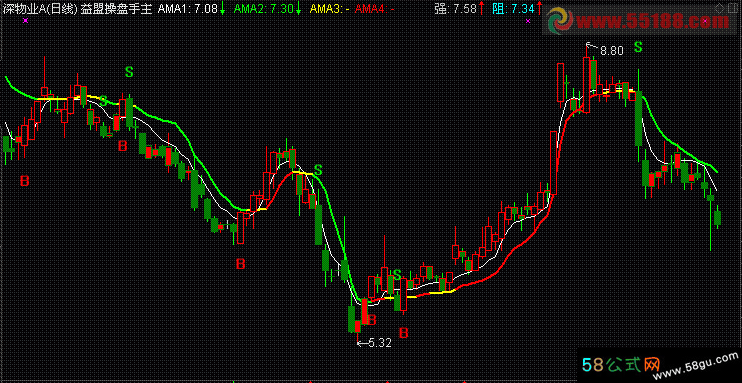Click the red up arrow after 强 7.58

(x=481, y=8)
